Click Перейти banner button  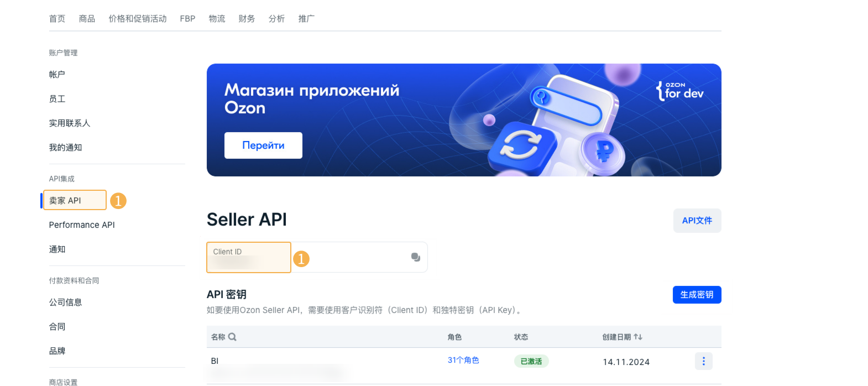point(263,145)
